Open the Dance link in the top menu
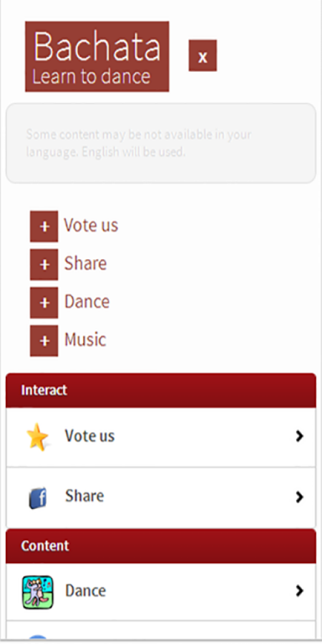This screenshot has width=322, height=644. click(87, 301)
